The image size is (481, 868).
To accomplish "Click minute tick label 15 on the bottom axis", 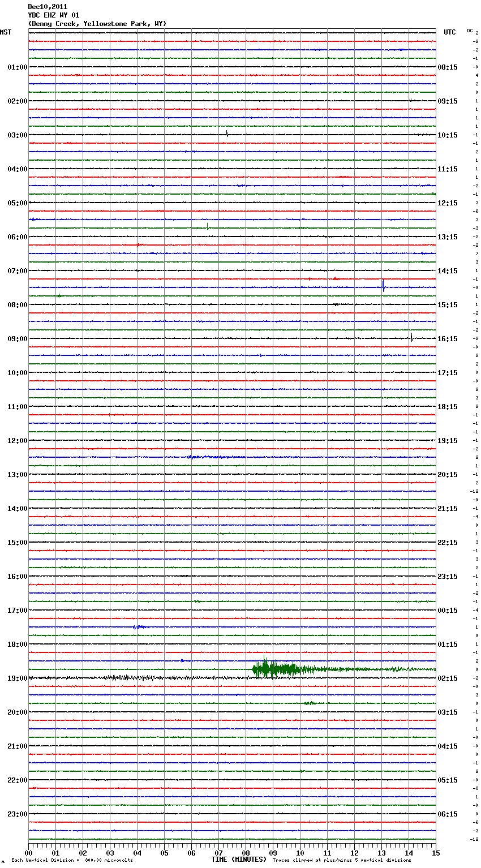I will [436, 853].
